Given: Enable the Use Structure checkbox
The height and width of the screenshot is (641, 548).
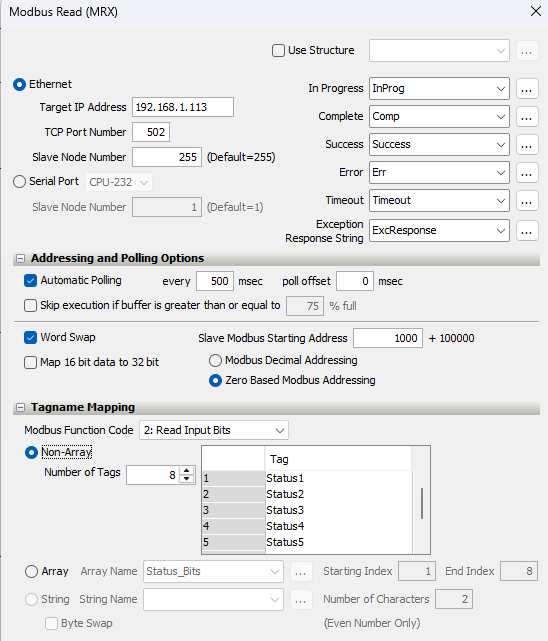Looking at the screenshot, I should [x=278, y=51].
